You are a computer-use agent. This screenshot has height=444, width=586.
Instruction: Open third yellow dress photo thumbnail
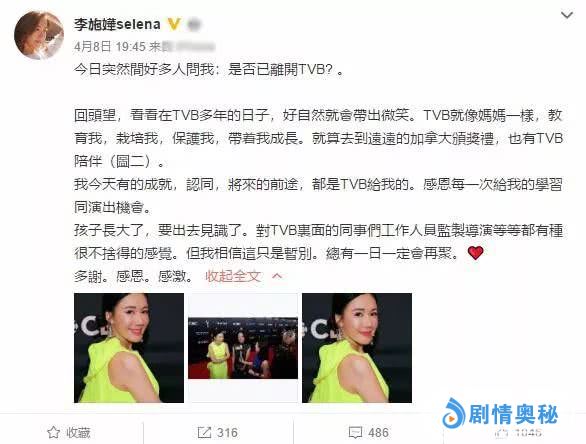coord(357,348)
